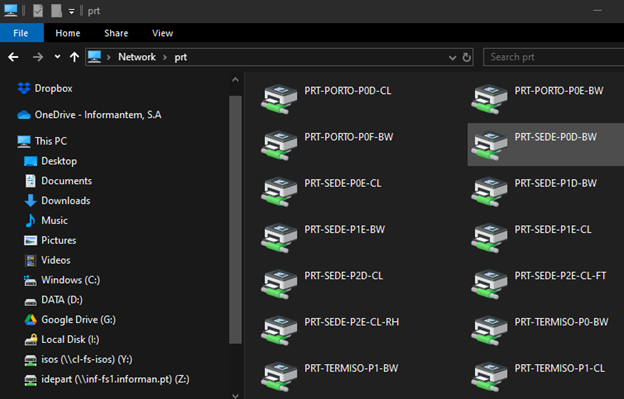Switch to the Share ribbon tab
624x399 pixels.
(116, 33)
